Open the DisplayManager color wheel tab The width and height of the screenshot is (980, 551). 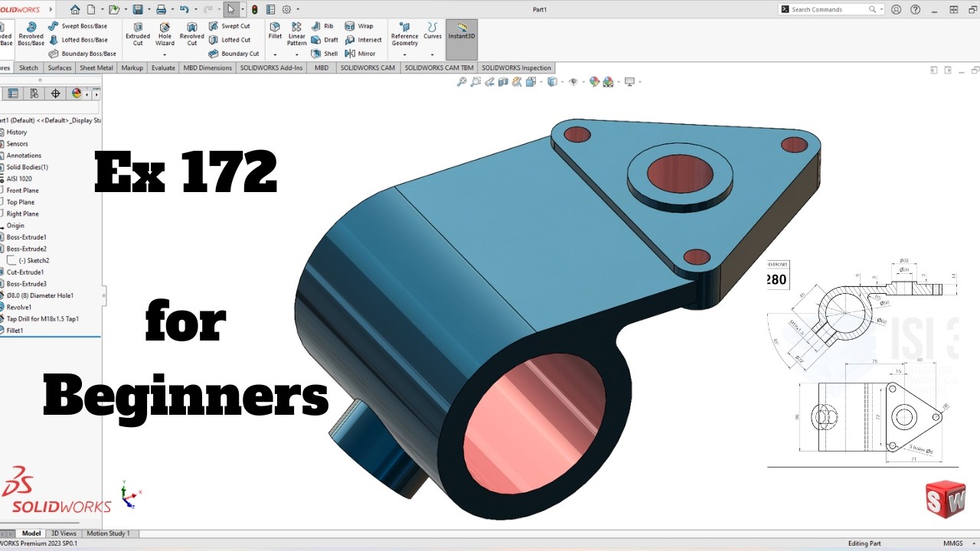pos(77,93)
